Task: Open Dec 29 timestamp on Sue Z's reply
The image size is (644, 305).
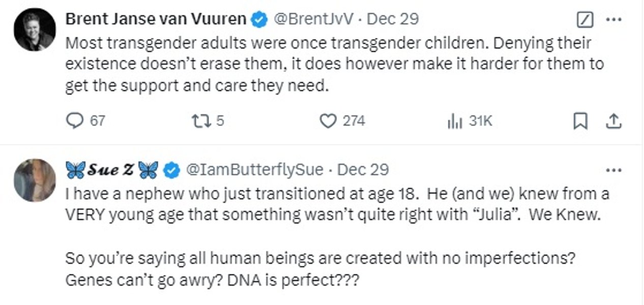Action: [x=363, y=170]
